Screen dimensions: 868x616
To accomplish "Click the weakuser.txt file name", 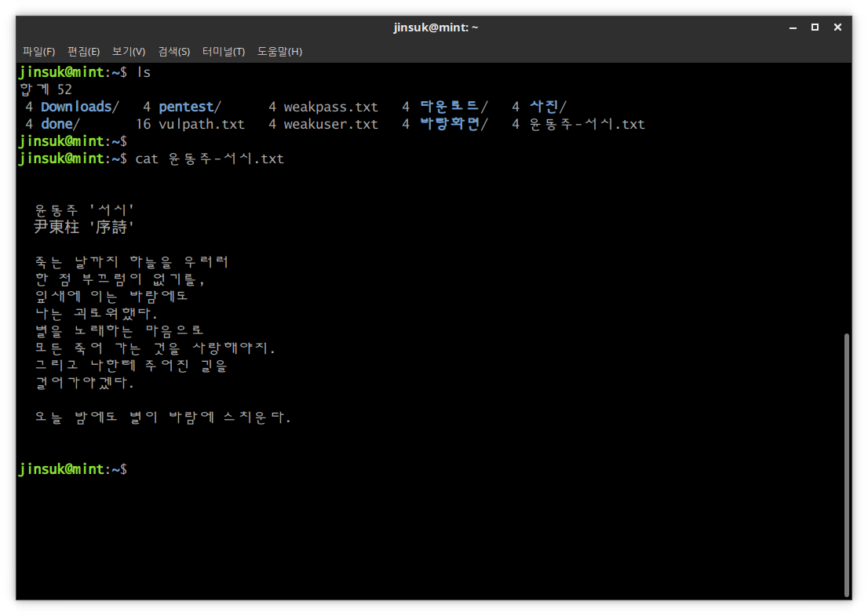I will [x=331, y=124].
